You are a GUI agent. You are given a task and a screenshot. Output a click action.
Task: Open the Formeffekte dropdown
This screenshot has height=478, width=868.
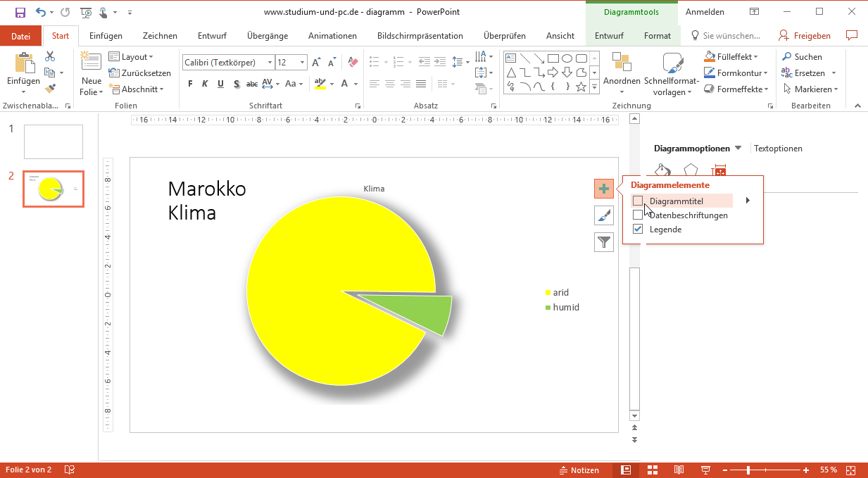click(x=736, y=89)
